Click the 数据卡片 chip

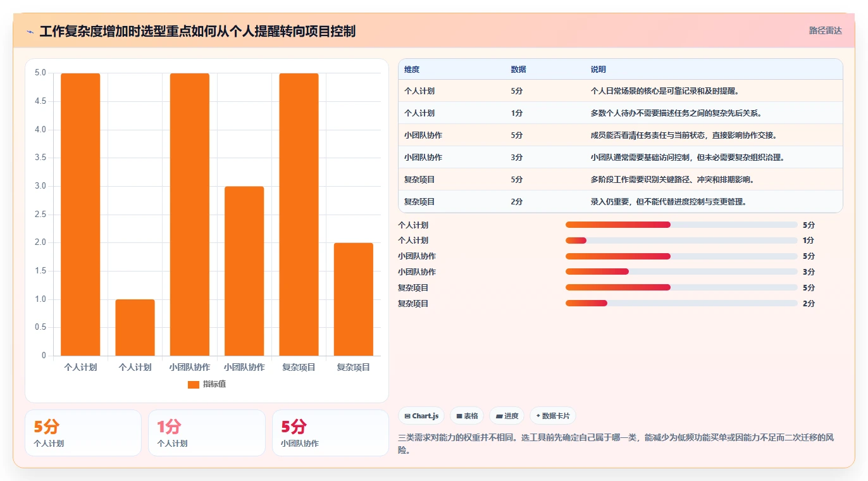coord(553,416)
